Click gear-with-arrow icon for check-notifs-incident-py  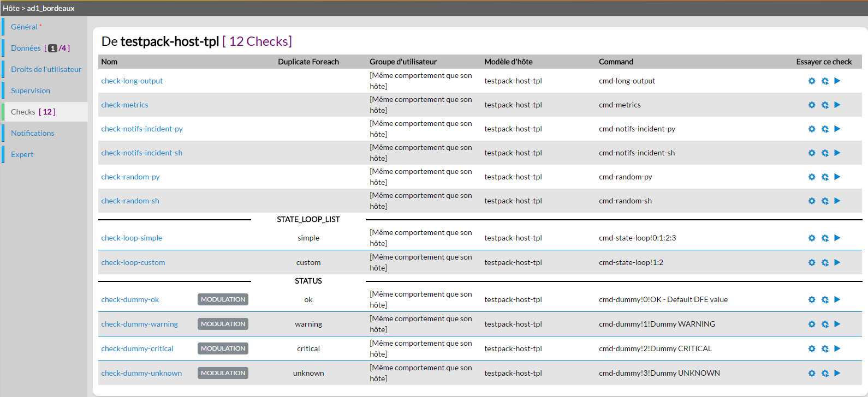[825, 129]
